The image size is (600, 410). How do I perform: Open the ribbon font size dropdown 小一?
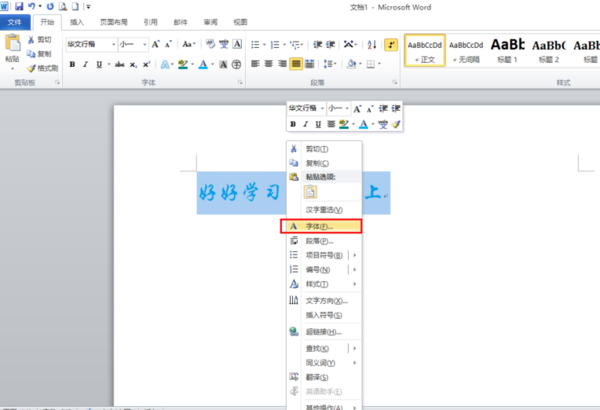145,45
